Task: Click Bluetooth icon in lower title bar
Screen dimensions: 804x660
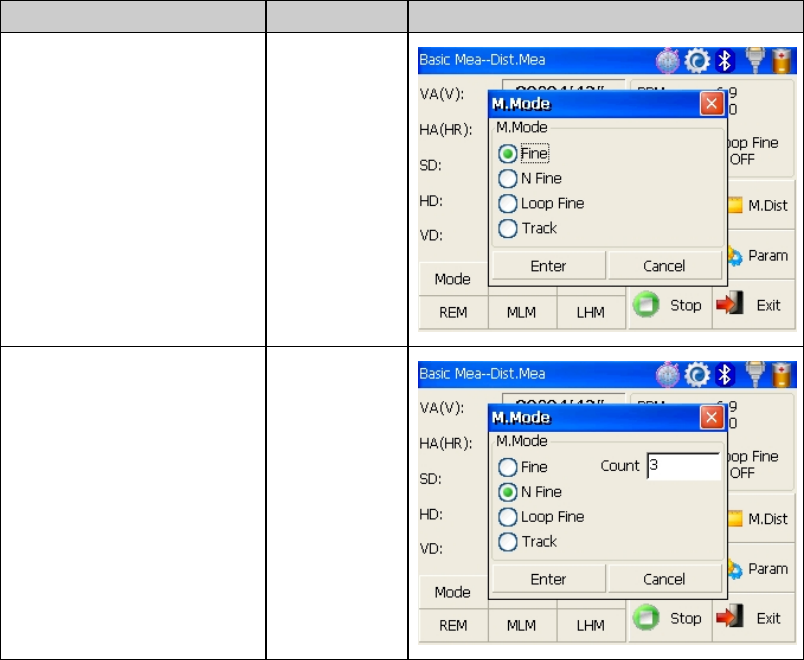Action: (x=725, y=375)
